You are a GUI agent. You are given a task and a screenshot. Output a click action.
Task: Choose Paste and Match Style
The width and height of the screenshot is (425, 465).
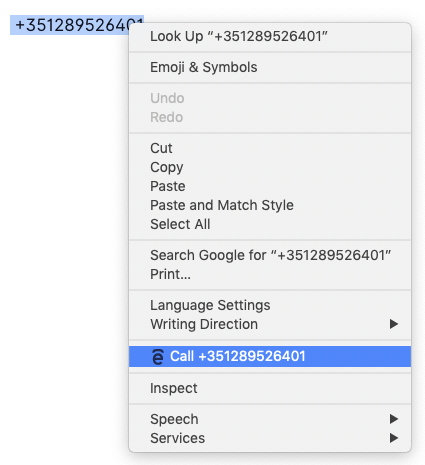click(x=270, y=205)
